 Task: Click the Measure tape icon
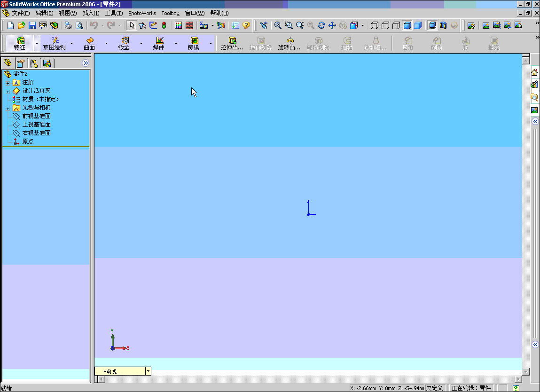204,25
